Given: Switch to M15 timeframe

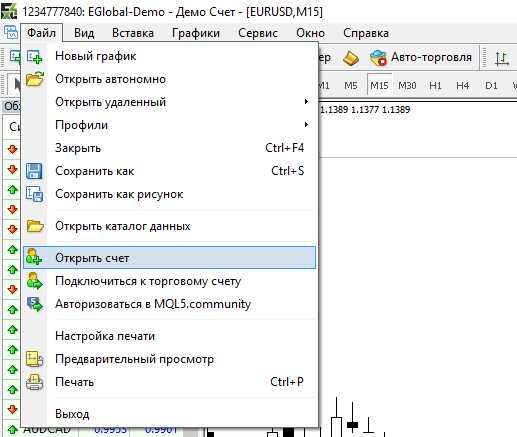Looking at the screenshot, I should tap(379, 86).
